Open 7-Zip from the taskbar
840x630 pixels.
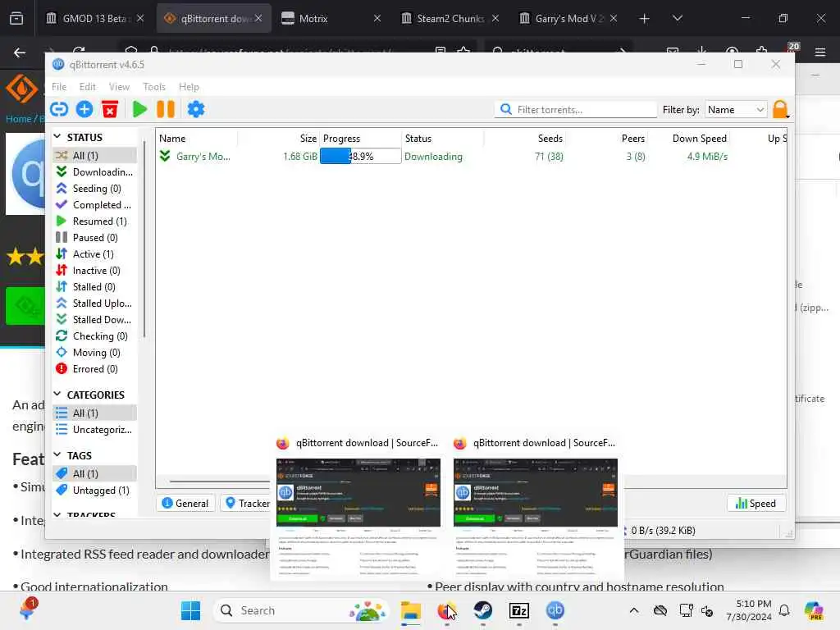tap(519, 610)
